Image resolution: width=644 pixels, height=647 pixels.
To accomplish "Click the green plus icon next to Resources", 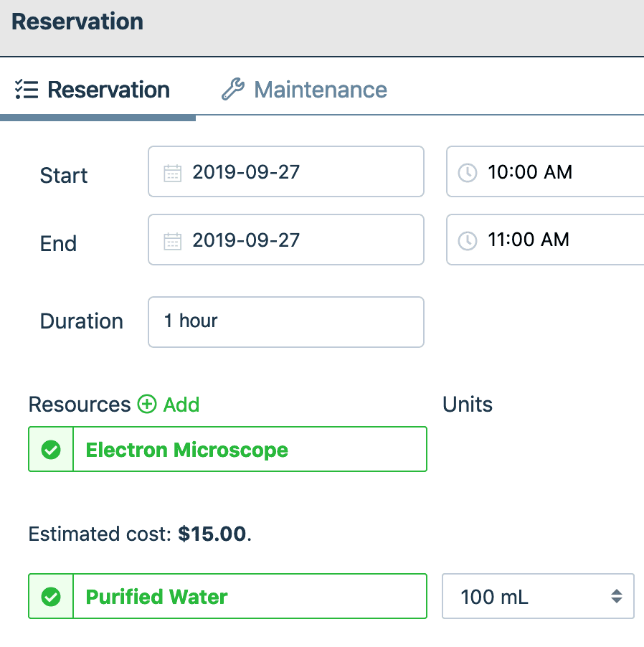I will [x=147, y=405].
